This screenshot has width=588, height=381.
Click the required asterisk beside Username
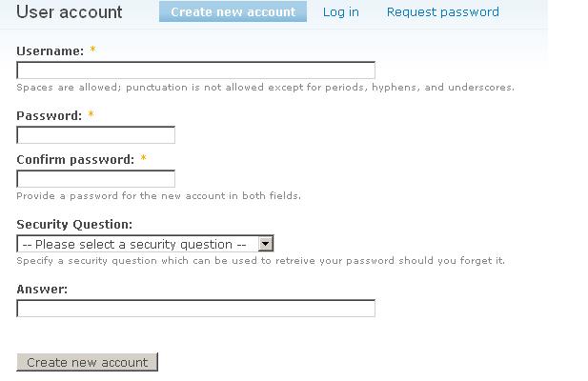click(x=92, y=50)
